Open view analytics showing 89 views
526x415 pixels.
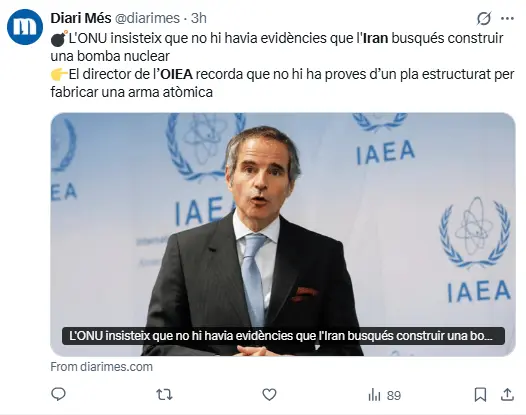[384, 395]
